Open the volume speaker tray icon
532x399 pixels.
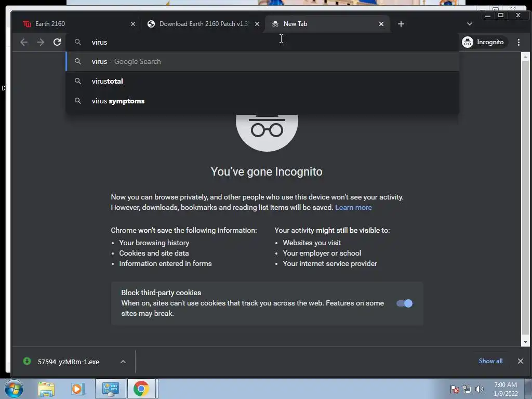pos(480,389)
